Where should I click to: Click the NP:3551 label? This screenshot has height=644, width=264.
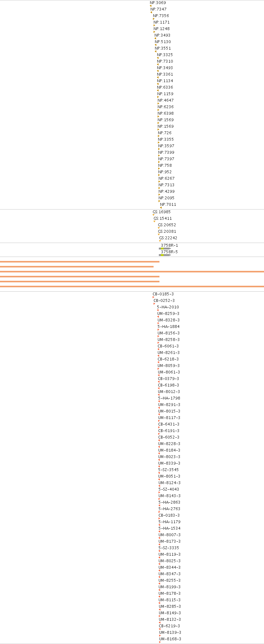click(x=163, y=48)
